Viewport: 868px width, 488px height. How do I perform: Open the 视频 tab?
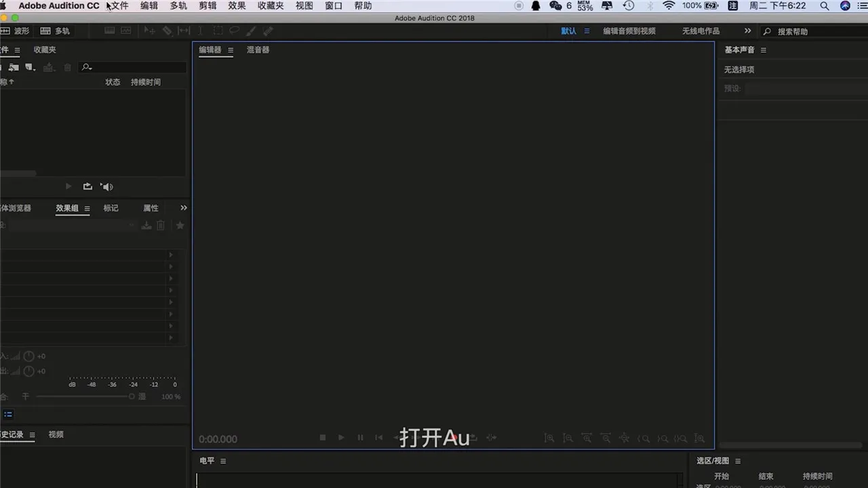click(x=56, y=434)
